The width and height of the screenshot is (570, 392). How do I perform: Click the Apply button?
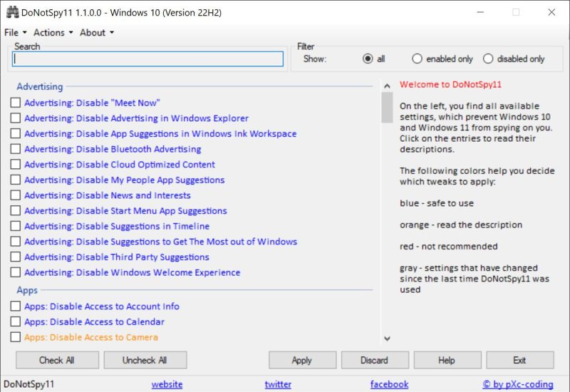(x=302, y=360)
